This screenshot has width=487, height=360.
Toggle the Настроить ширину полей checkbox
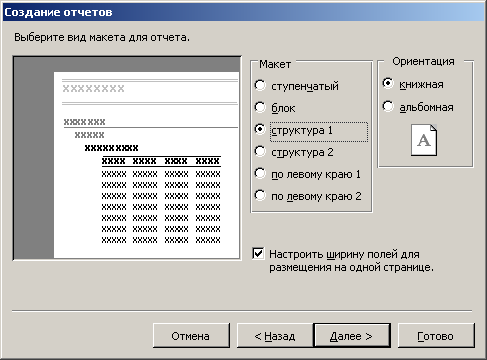coord(258,254)
